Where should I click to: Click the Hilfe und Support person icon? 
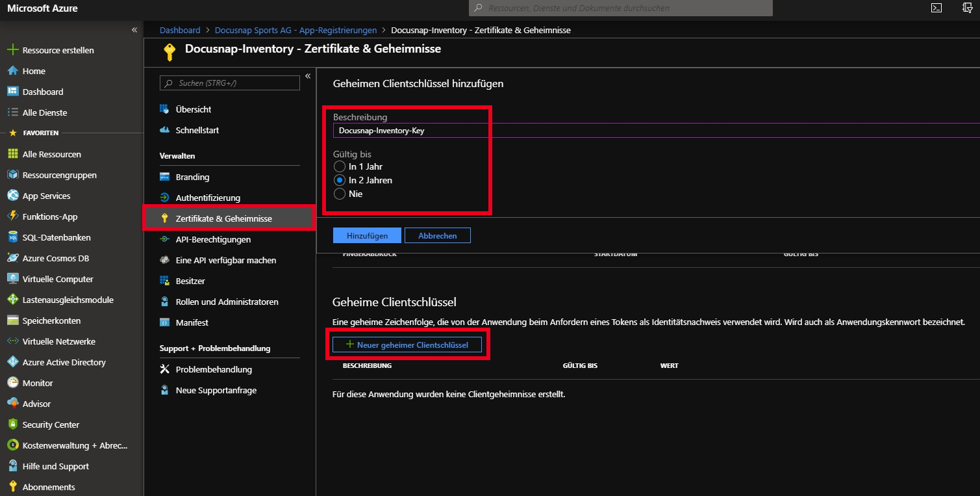(12, 466)
